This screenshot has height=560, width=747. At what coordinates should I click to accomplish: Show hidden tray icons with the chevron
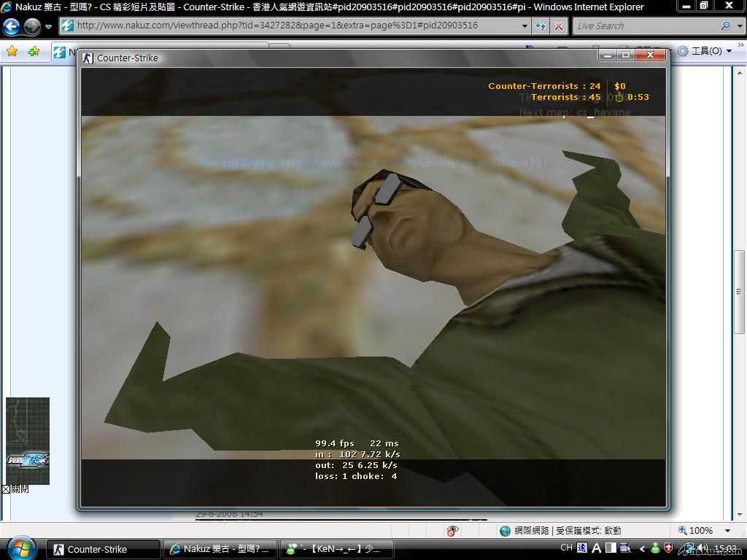pos(642,549)
